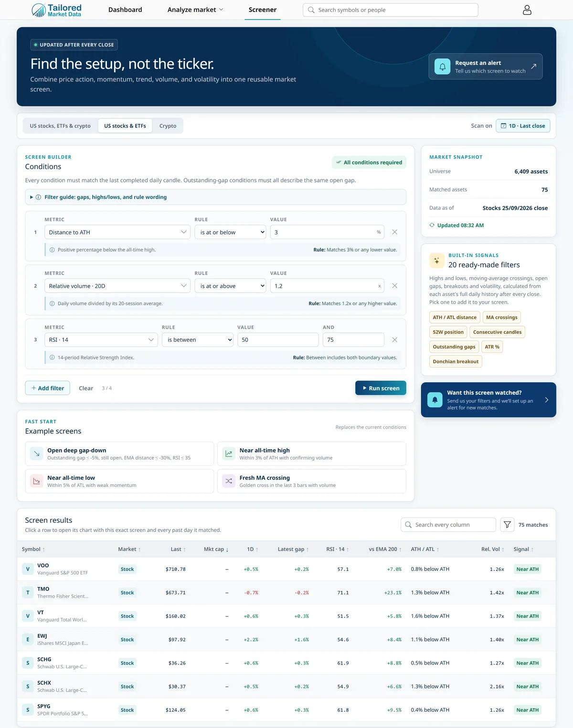
Task: Remove condition 2 Relative volume
Action: [394, 286]
